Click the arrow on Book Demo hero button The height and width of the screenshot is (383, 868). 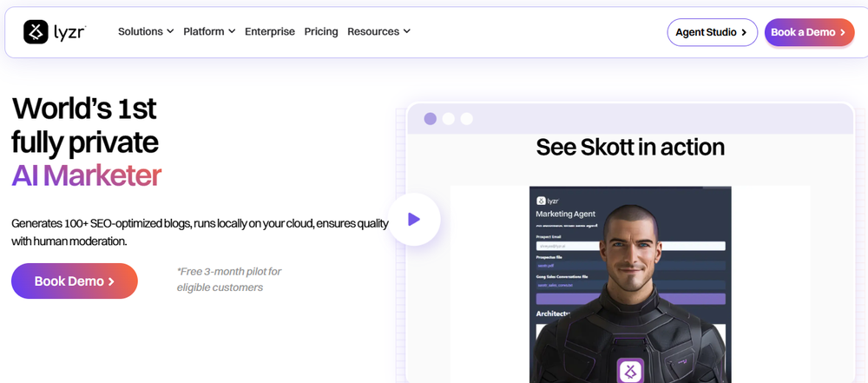point(111,281)
